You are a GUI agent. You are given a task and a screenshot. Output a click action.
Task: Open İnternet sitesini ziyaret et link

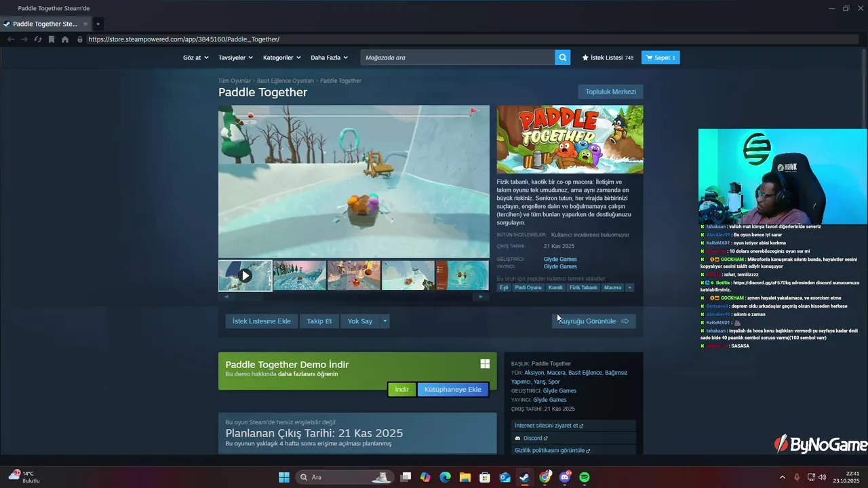(574, 426)
